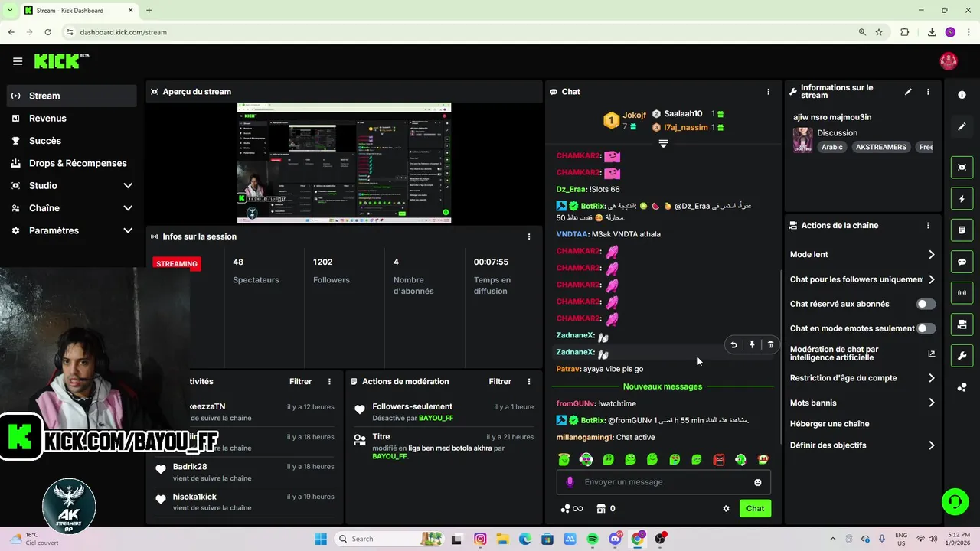Collapse the chat leaderboard with the down arrow

coord(663,143)
